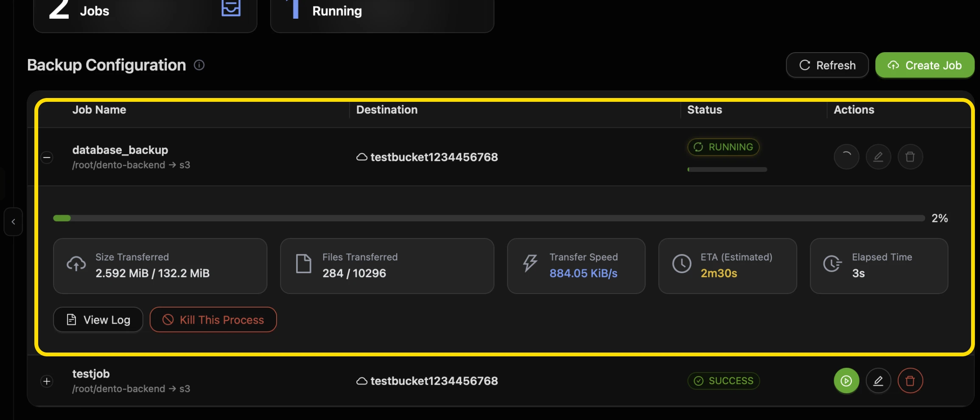980x420 pixels.
Task: Collapse the database_backup job row
Action: pos(47,157)
